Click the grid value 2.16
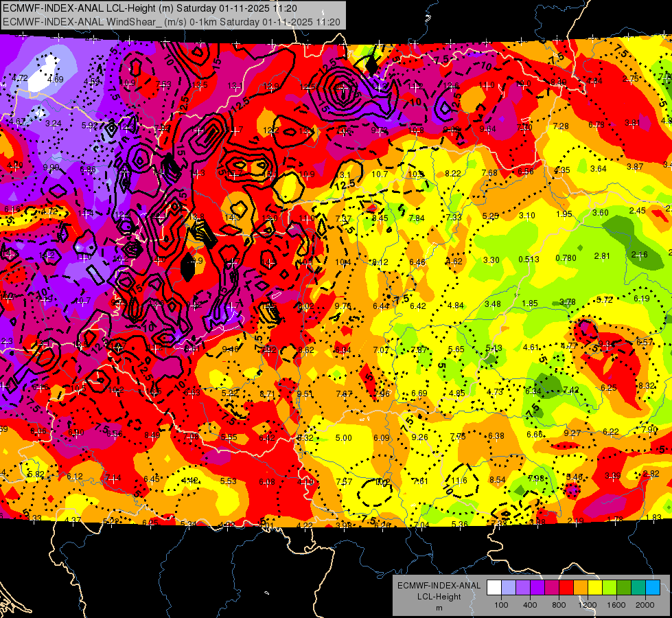The height and width of the screenshot is (618, 672). coord(639,255)
